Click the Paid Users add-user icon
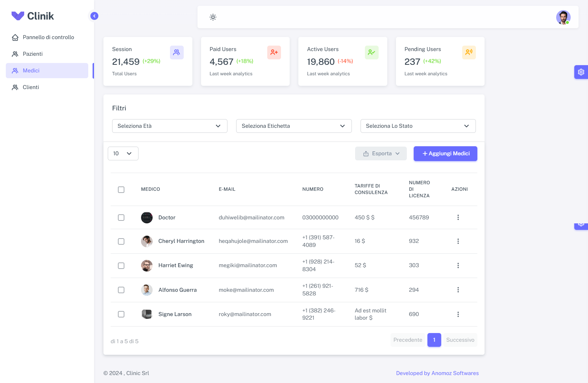 tap(274, 52)
